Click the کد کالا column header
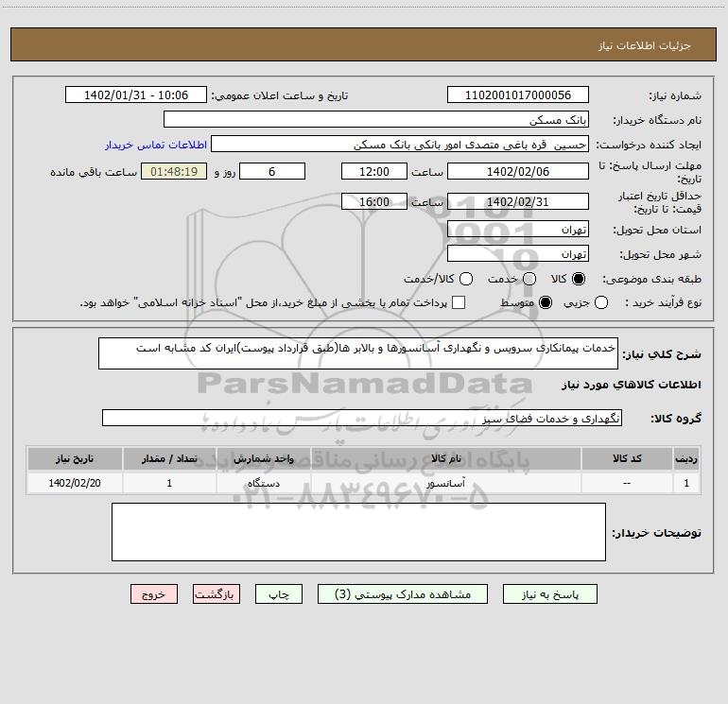The height and width of the screenshot is (704, 728). point(627,458)
